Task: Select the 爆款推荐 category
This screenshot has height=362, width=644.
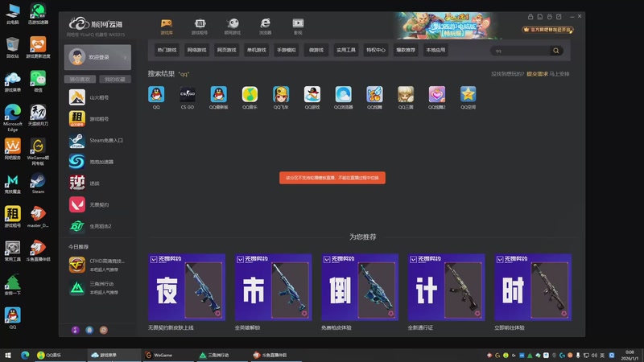Action: pyautogui.click(x=406, y=50)
